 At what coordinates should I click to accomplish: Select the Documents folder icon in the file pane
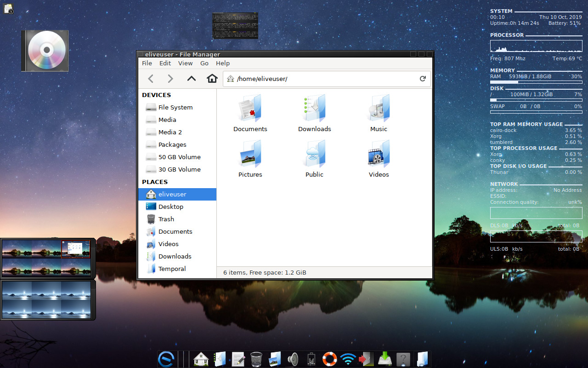(250, 109)
